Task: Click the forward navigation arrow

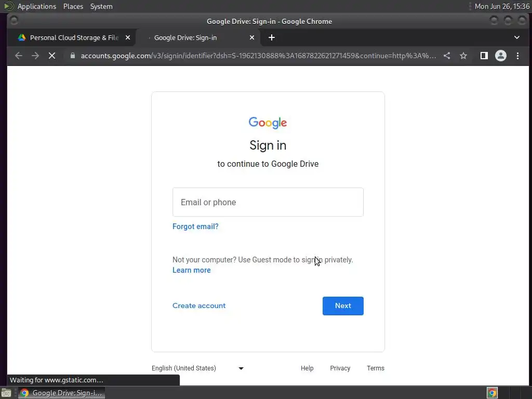Action: [x=35, y=56]
